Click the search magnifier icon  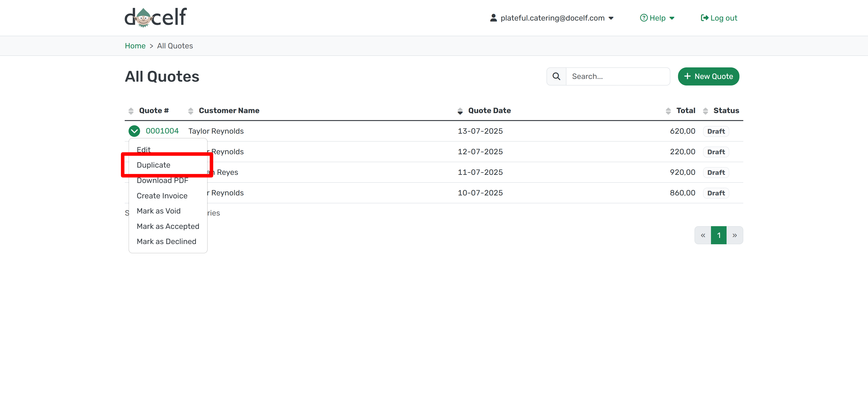[x=556, y=77]
